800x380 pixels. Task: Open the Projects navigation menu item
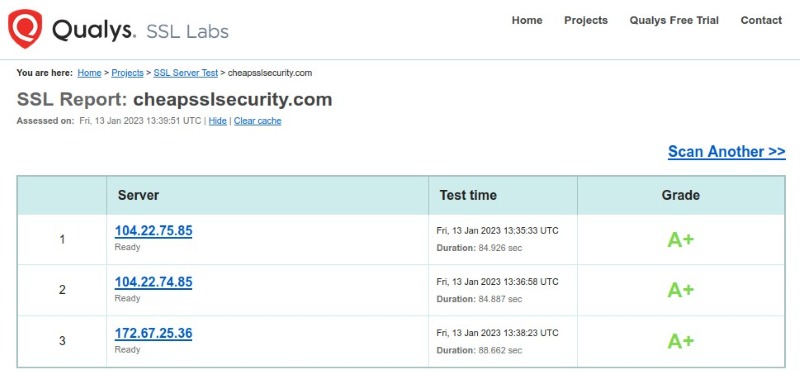(x=586, y=20)
